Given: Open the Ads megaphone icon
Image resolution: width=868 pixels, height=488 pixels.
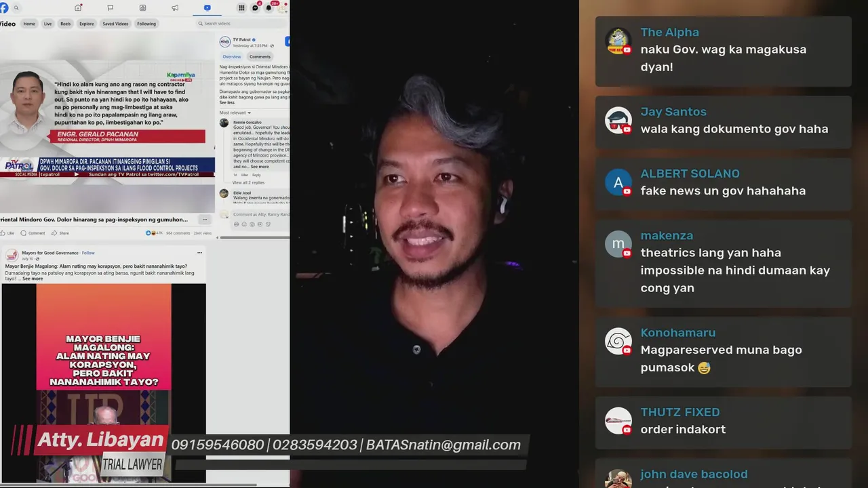Looking at the screenshot, I should click(x=175, y=7).
